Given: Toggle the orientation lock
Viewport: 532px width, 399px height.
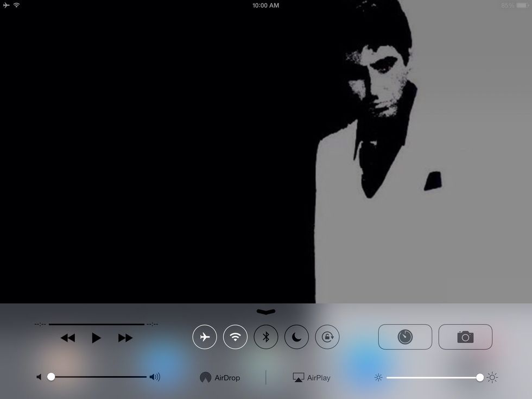Looking at the screenshot, I should click(x=326, y=337).
